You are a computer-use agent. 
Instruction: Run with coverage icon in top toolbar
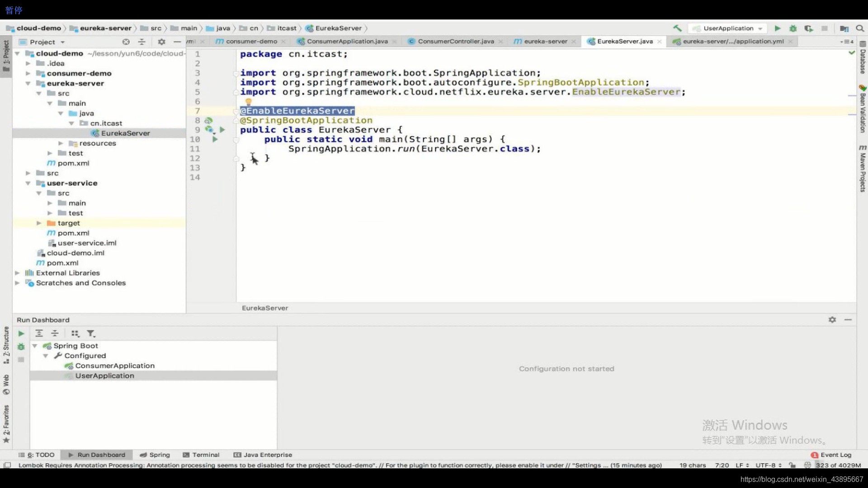pyautogui.click(x=809, y=28)
